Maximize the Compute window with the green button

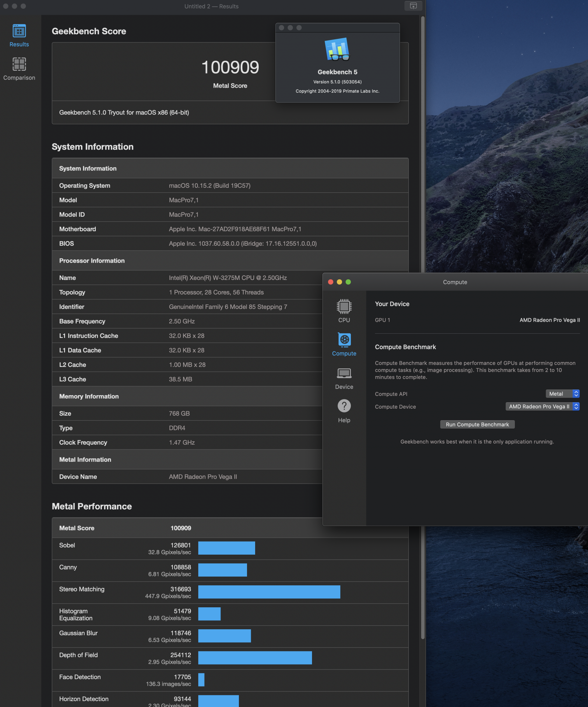[x=348, y=282]
